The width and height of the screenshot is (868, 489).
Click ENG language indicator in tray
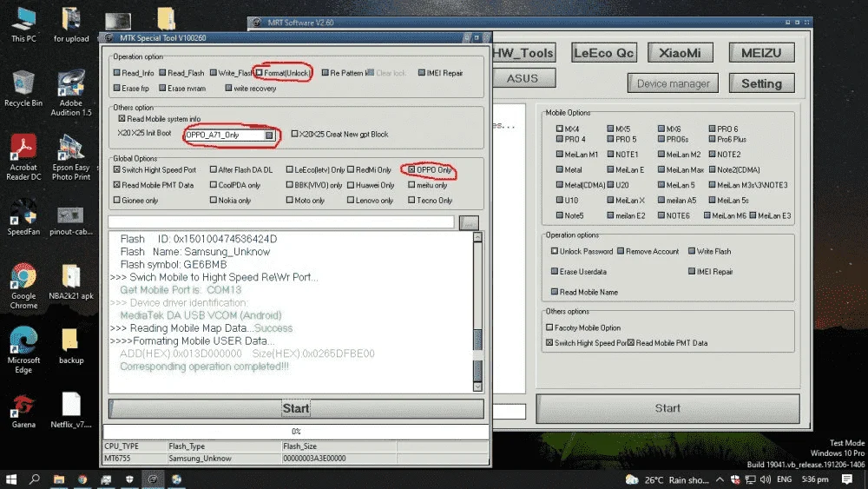pyautogui.click(x=785, y=479)
